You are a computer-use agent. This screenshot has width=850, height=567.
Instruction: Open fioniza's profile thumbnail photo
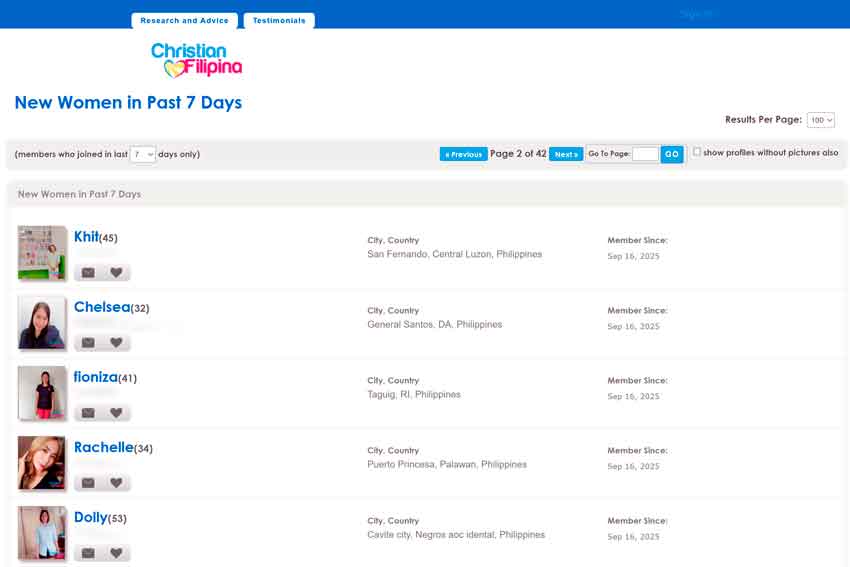click(42, 393)
